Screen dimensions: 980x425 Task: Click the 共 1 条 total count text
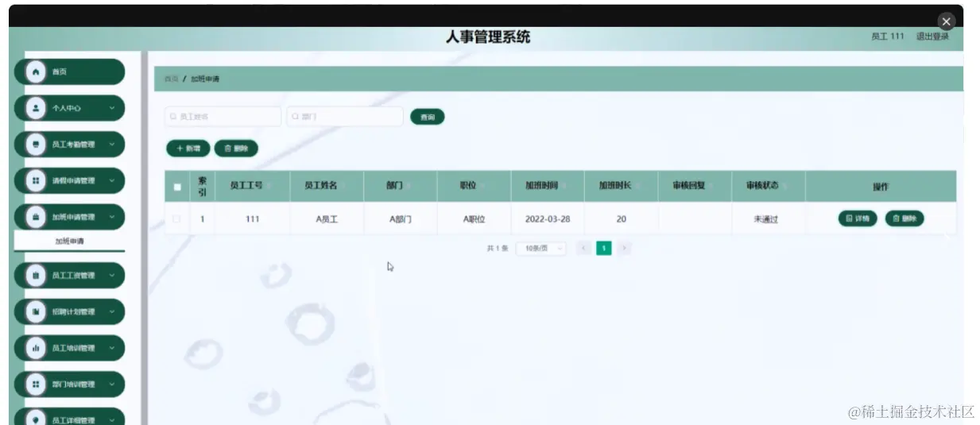point(498,249)
